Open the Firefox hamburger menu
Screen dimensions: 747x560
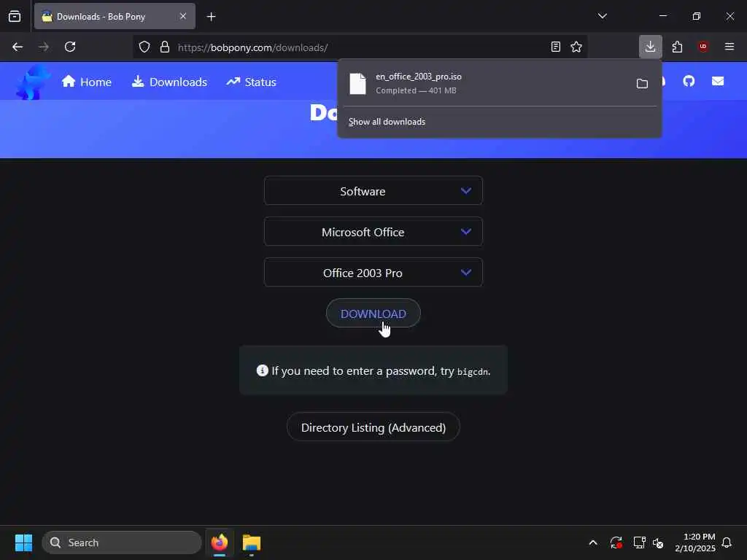click(729, 47)
